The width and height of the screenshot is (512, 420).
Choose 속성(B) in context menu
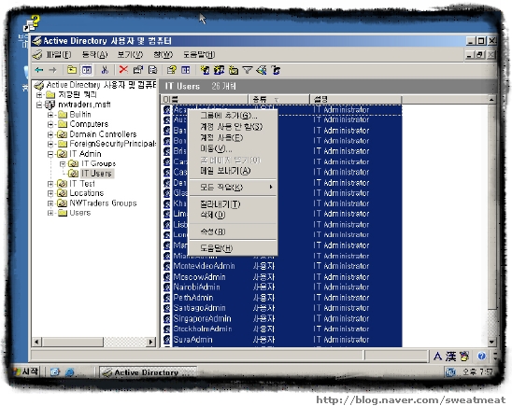tap(234, 231)
